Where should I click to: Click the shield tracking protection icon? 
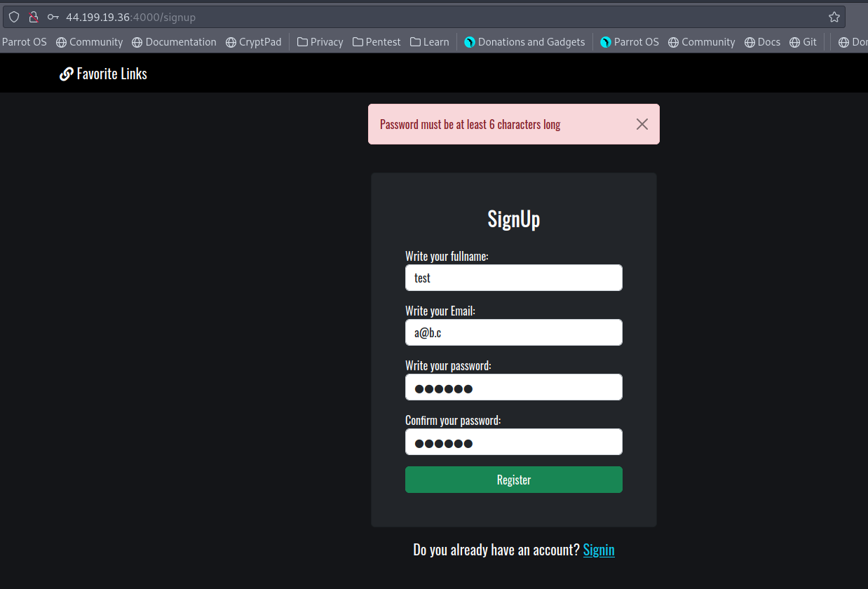[x=14, y=17]
